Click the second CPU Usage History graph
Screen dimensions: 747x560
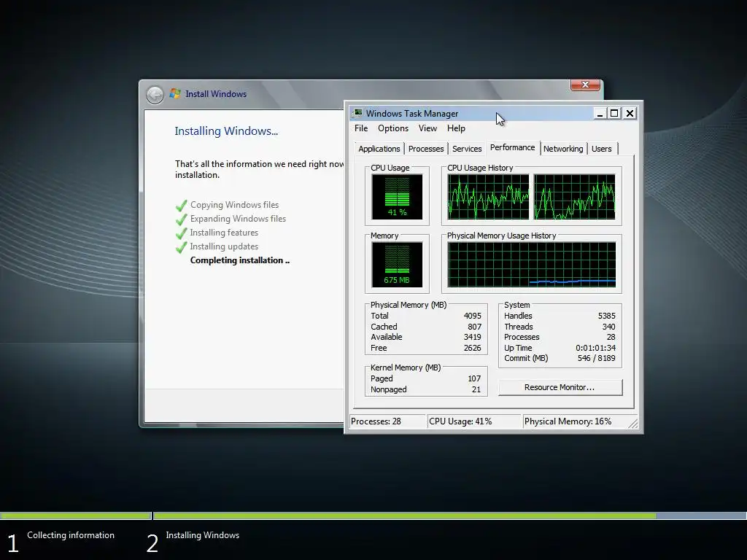point(574,197)
